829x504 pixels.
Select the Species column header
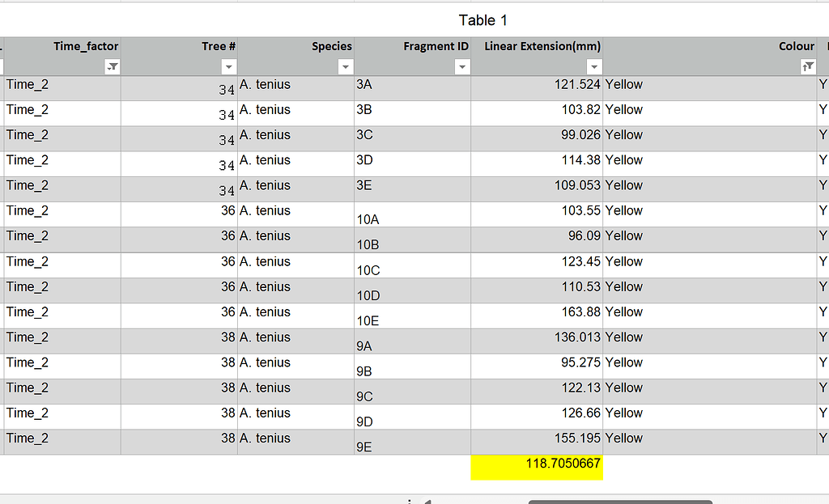[331, 46]
